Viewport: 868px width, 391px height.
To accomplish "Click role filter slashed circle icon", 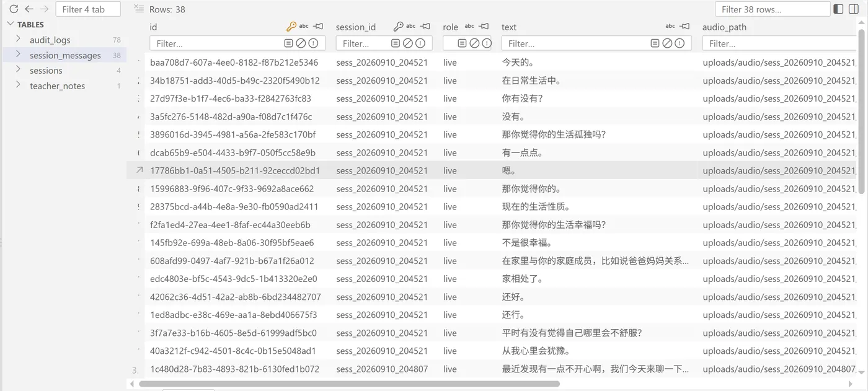I will pyautogui.click(x=474, y=43).
